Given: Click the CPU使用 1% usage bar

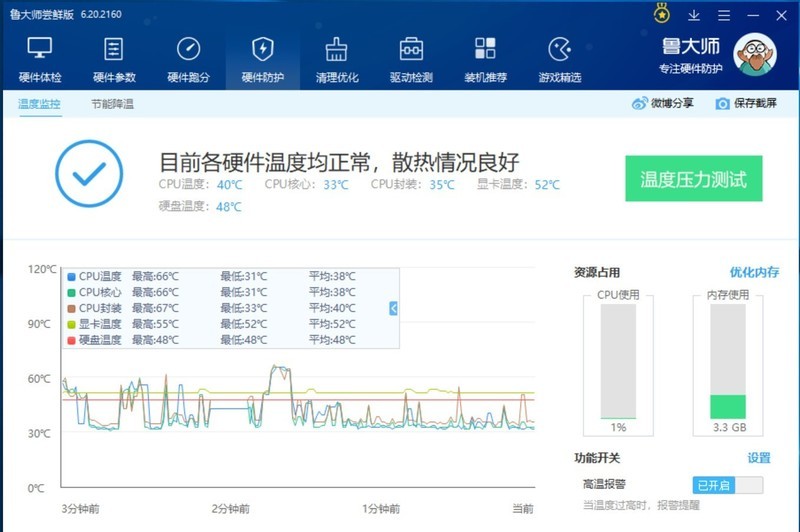Looking at the screenshot, I should [x=618, y=361].
